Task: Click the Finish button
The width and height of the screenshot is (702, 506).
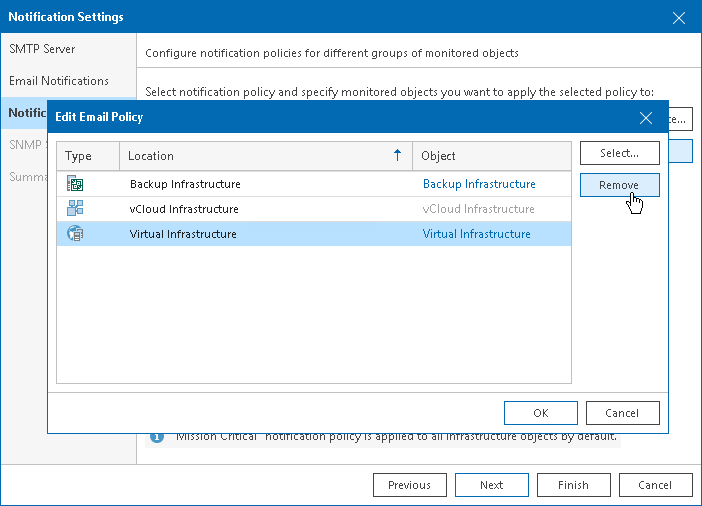Action: (x=573, y=485)
